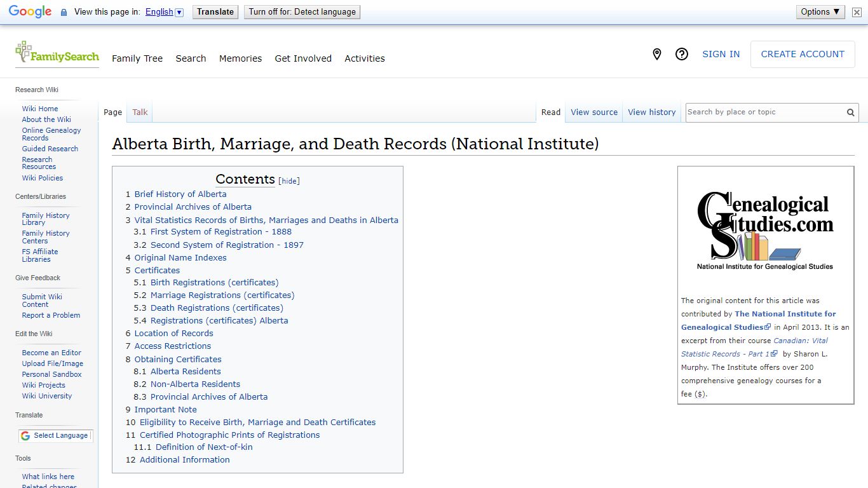Select the Page tab
The width and height of the screenshot is (868, 488).
(x=112, y=112)
